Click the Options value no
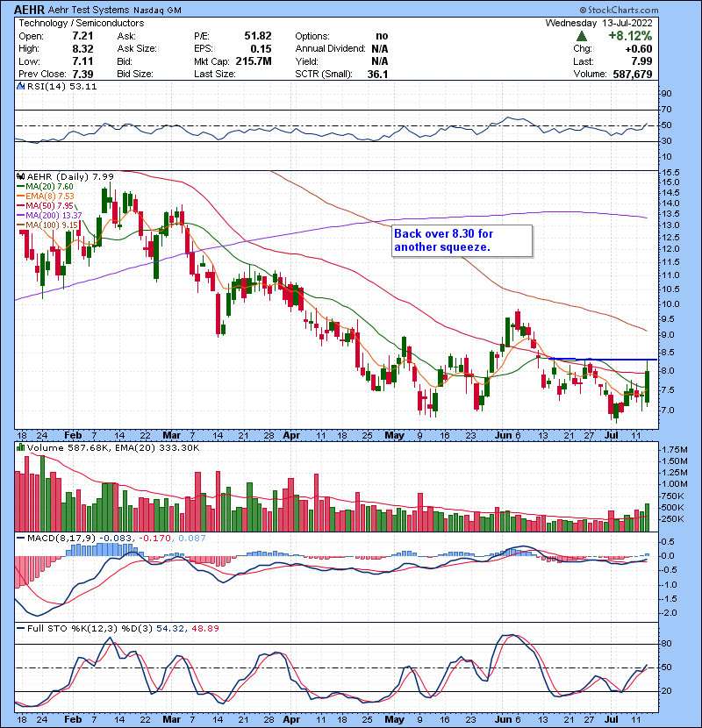This screenshot has height=728, width=702. point(382,36)
